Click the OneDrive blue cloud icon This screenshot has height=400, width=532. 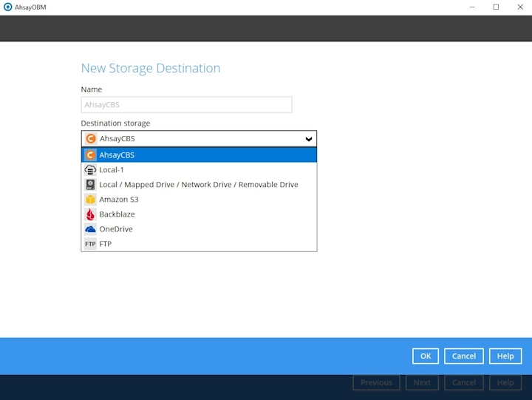tap(90, 229)
